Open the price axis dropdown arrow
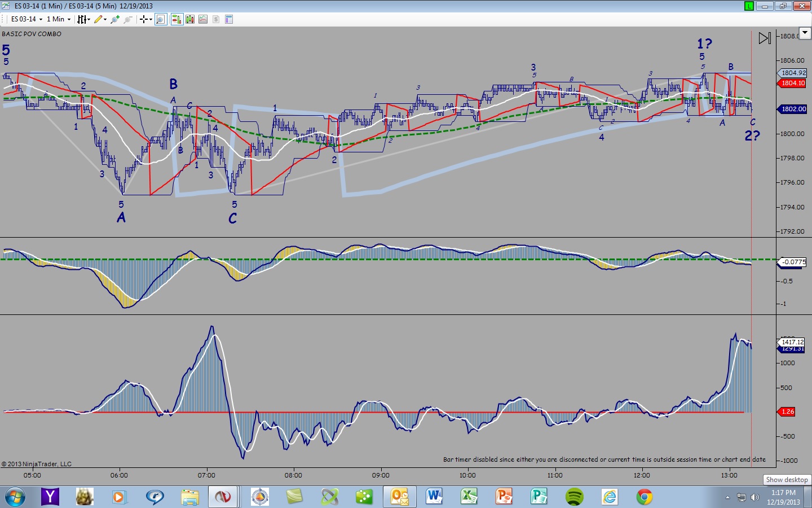 805,33
